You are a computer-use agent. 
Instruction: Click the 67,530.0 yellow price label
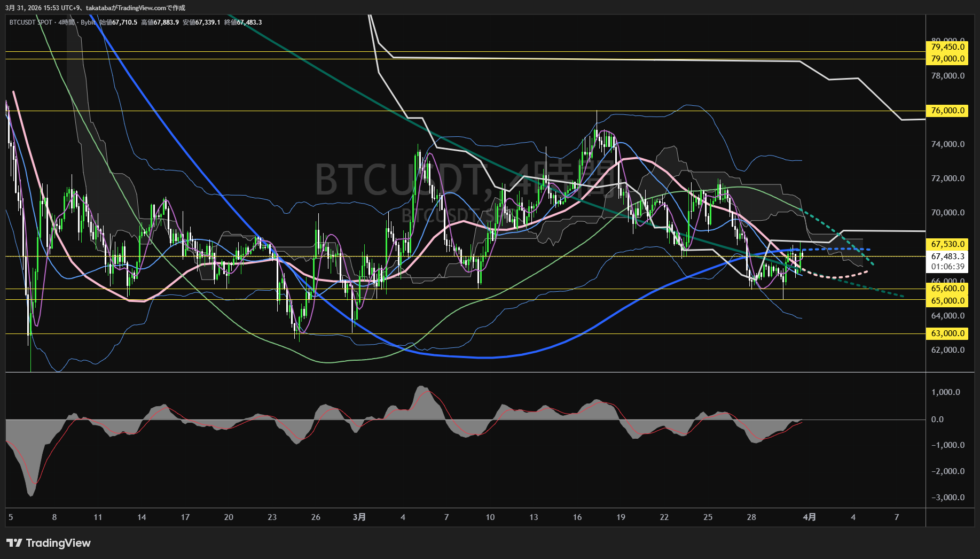point(947,244)
